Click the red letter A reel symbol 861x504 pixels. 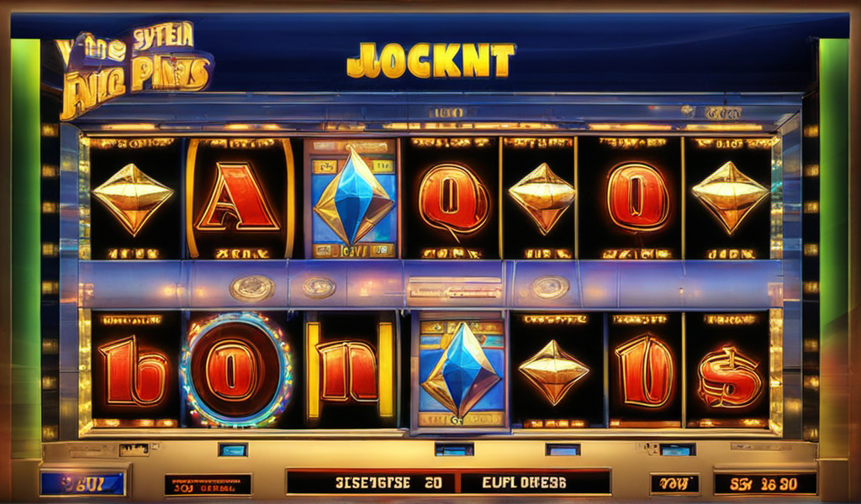238,197
